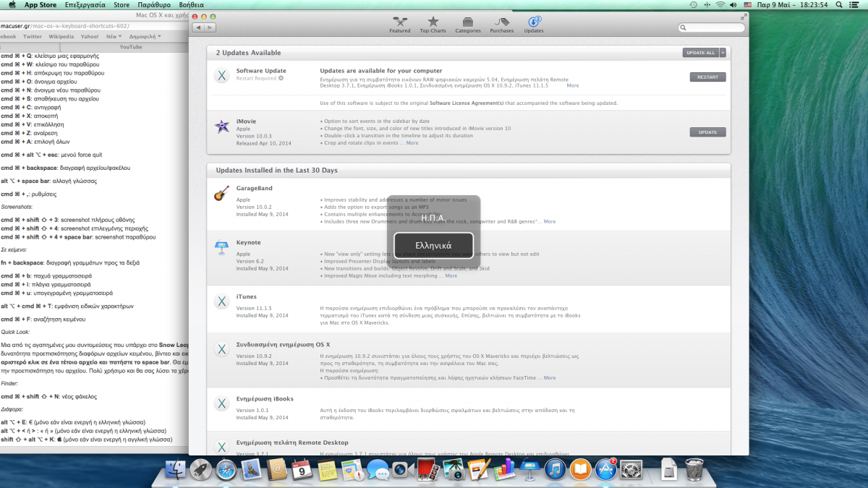Open Spotlight search in the menu bar

840,4
